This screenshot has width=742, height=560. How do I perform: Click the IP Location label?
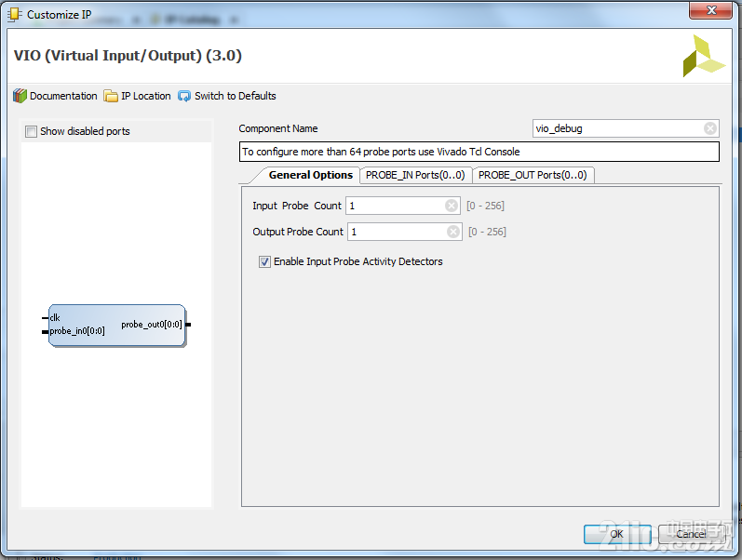[146, 96]
